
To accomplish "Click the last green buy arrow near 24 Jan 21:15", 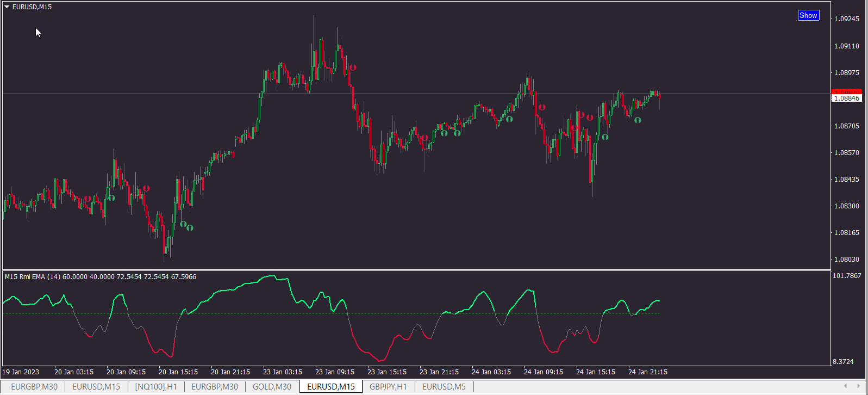I will (638, 120).
